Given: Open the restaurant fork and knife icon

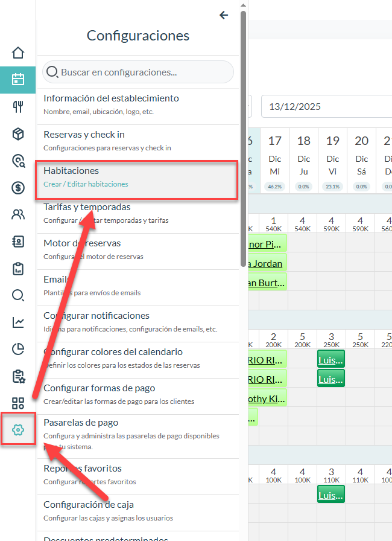Looking at the screenshot, I should tap(18, 107).
